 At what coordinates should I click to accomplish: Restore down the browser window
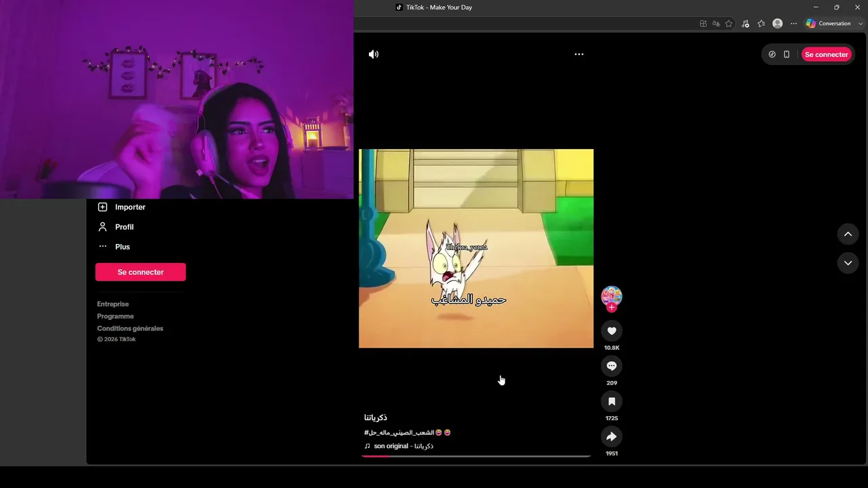point(837,7)
